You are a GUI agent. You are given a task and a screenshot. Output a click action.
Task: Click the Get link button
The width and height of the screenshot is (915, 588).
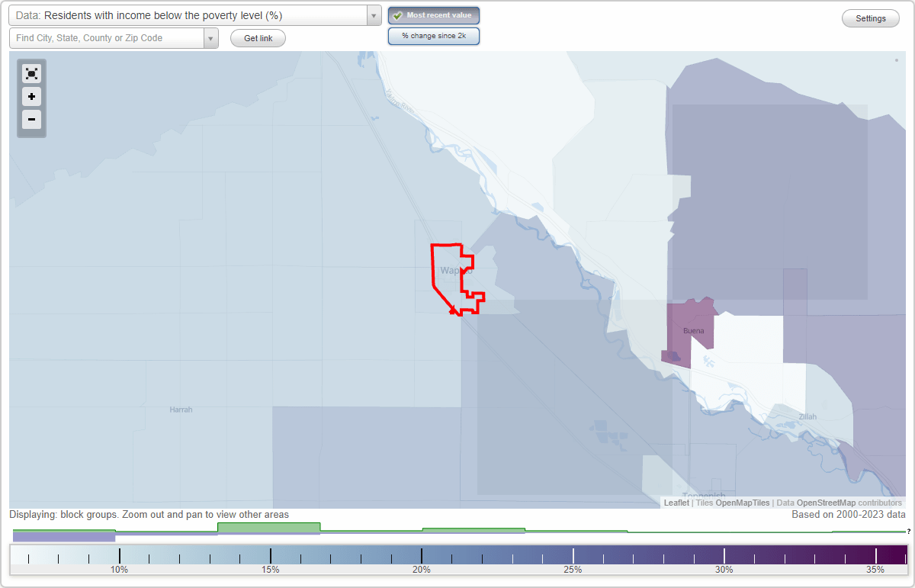[258, 37]
